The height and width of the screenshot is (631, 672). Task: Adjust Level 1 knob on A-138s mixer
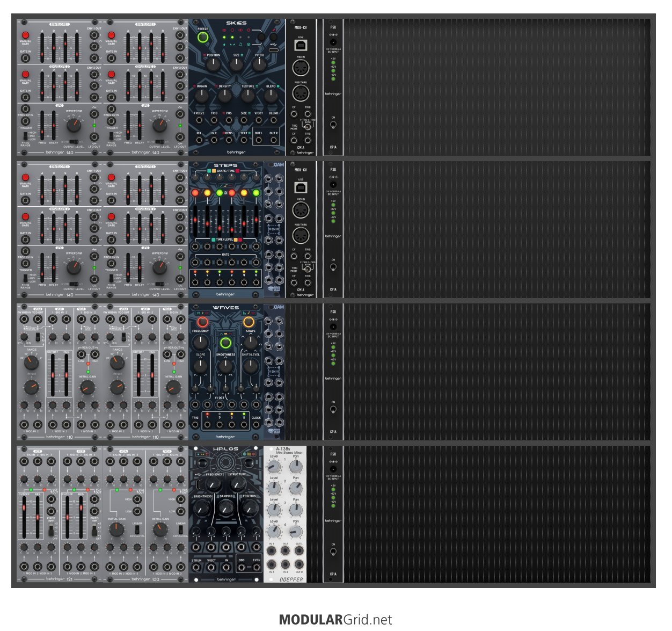click(274, 467)
